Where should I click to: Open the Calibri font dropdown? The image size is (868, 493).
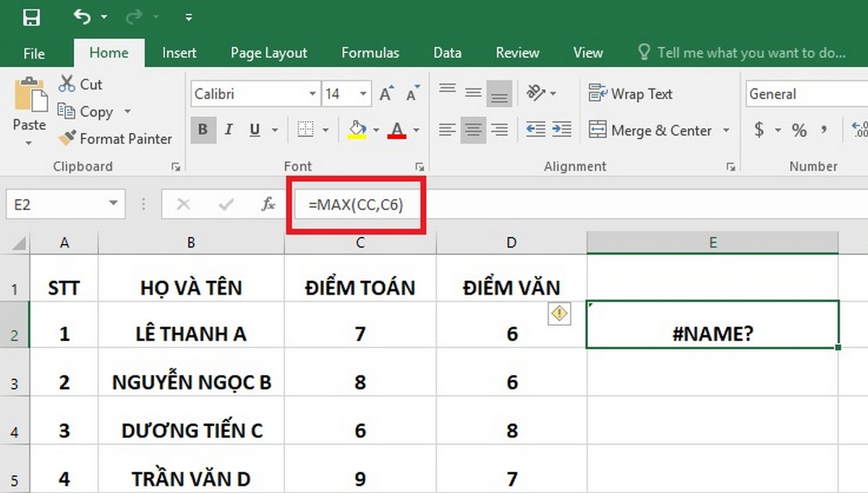(x=314, y=93)
